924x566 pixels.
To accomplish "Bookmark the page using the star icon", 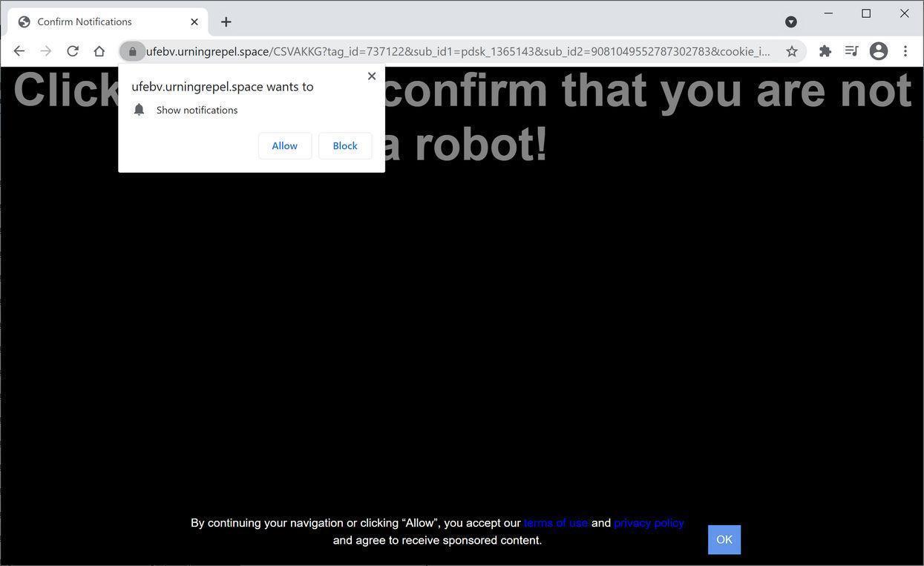I will click(x=791, y=50).
